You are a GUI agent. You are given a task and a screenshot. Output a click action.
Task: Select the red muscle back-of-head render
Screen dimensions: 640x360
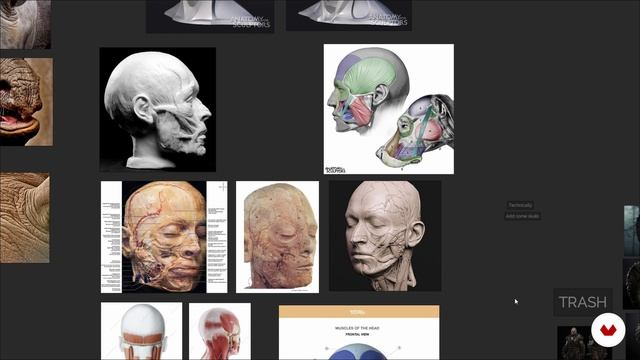point(220,331)
